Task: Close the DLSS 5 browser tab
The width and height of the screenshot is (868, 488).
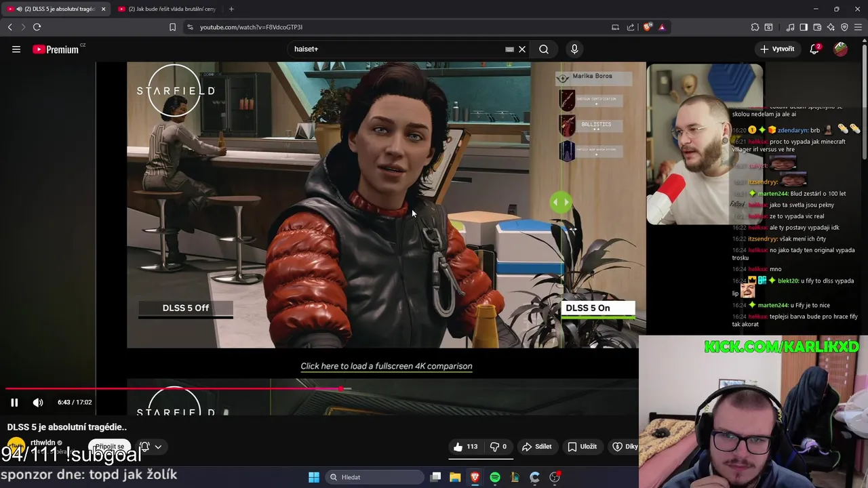Action: [104, 9]
